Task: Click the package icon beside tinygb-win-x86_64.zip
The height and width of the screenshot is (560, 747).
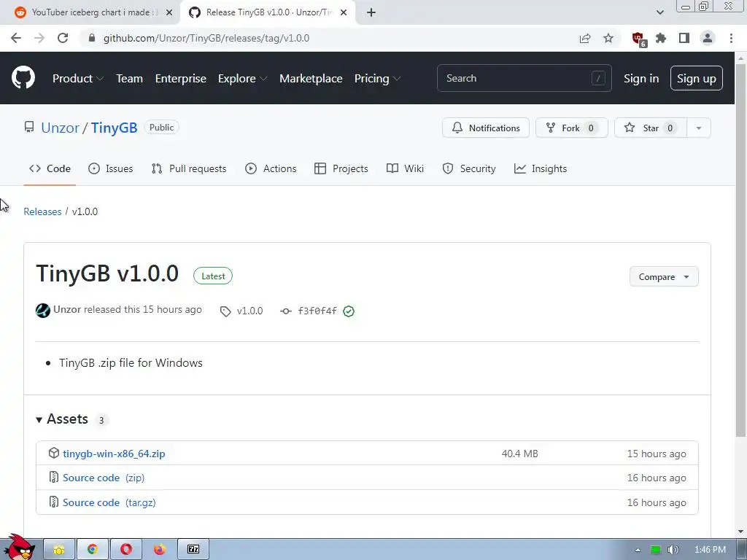Action: [x=54, y=453]
